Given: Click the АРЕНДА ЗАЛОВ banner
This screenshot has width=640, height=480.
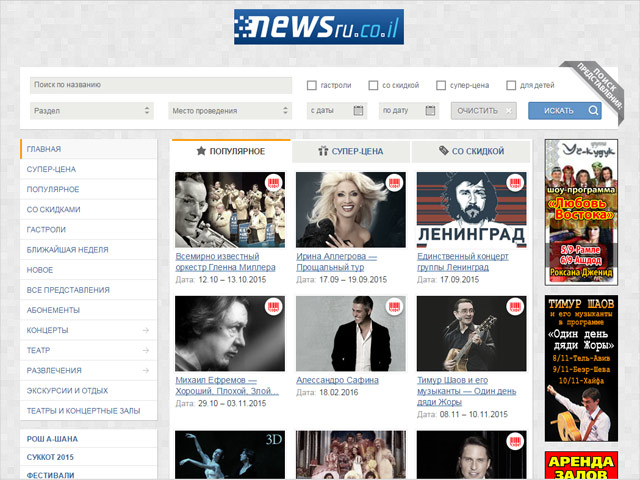Looking at the screenshot, I should click(581, 466).
